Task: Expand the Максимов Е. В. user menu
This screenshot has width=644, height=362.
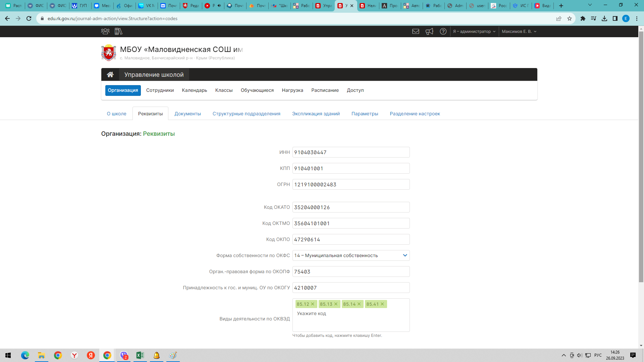Action: click(519, 31)
